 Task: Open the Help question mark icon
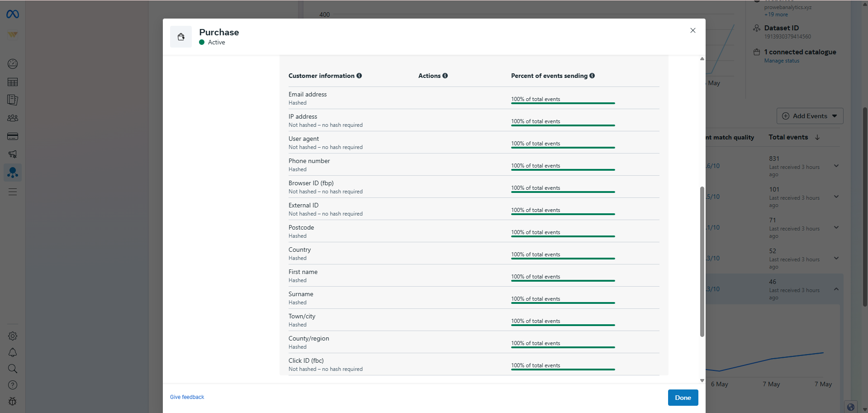13,385
